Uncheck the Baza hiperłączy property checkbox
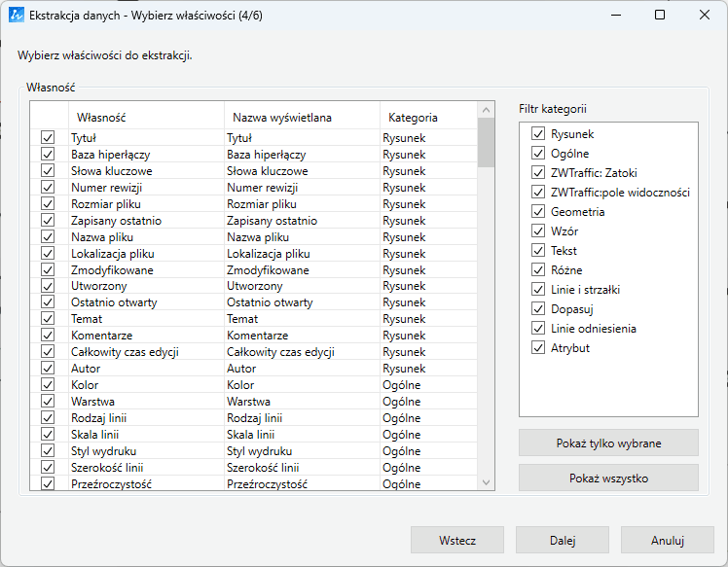 click(48, 154)
